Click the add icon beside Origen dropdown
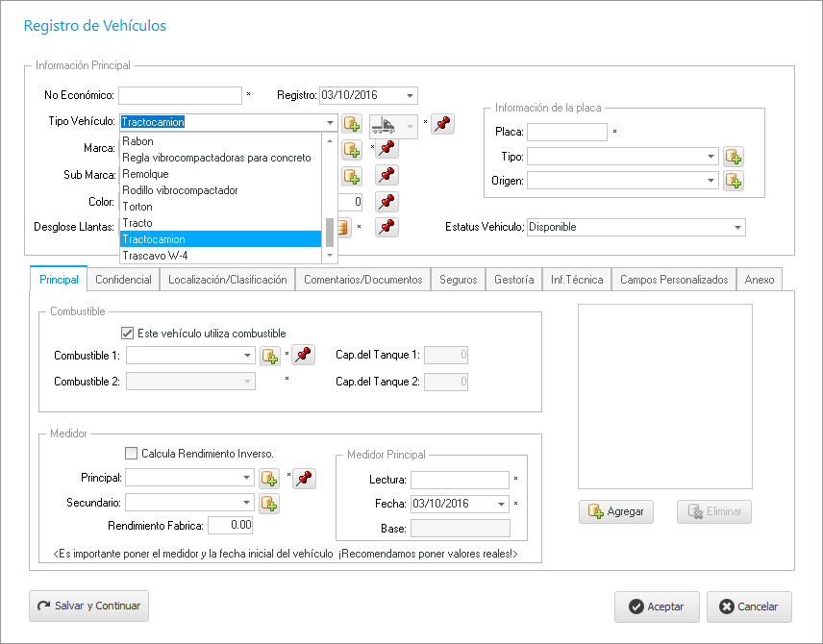This screenshot has height=644, width=823. tap(734, 180)
